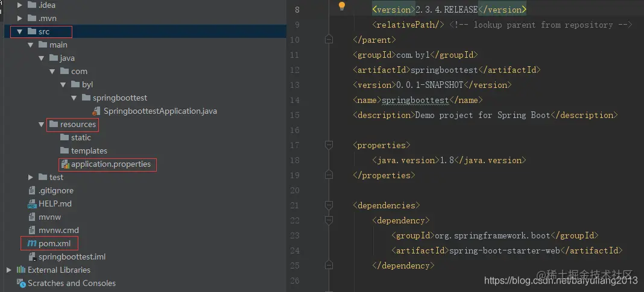Expand the test folder arrow
Screen dimensions: 644x292
tap(30, 177)
